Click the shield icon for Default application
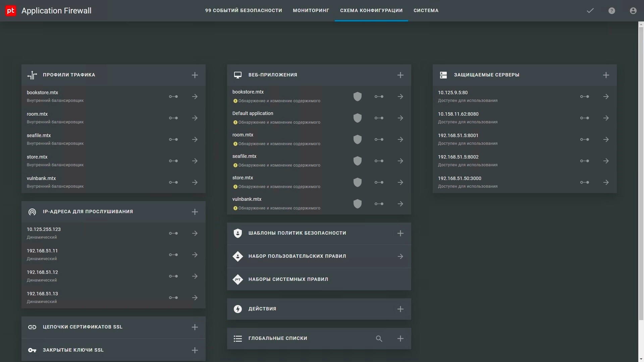 tap(358, 118)
